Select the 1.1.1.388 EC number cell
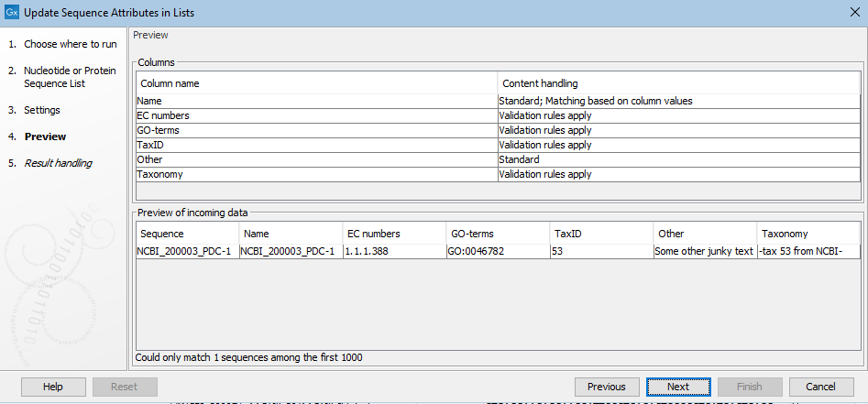The width and height of the screenshot is (868, 404). click(392, 251)
